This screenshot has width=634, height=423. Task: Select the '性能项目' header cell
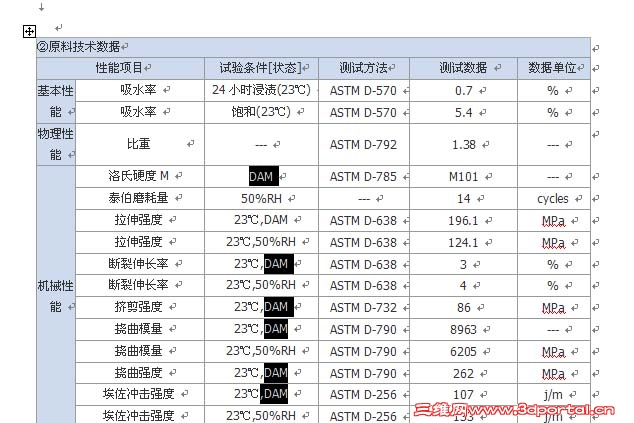coord(120,68)
